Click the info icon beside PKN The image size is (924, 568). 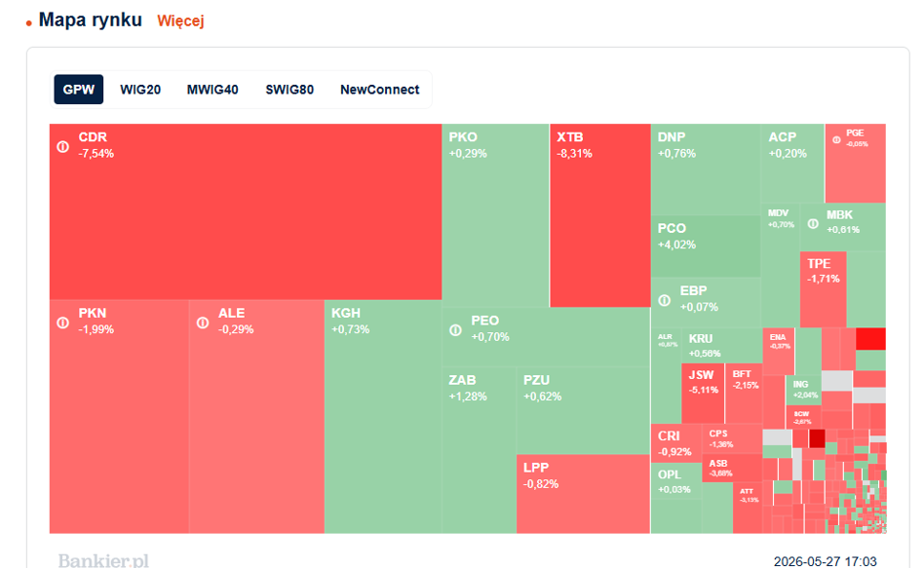pyautogui.click(x=63, y=322)
